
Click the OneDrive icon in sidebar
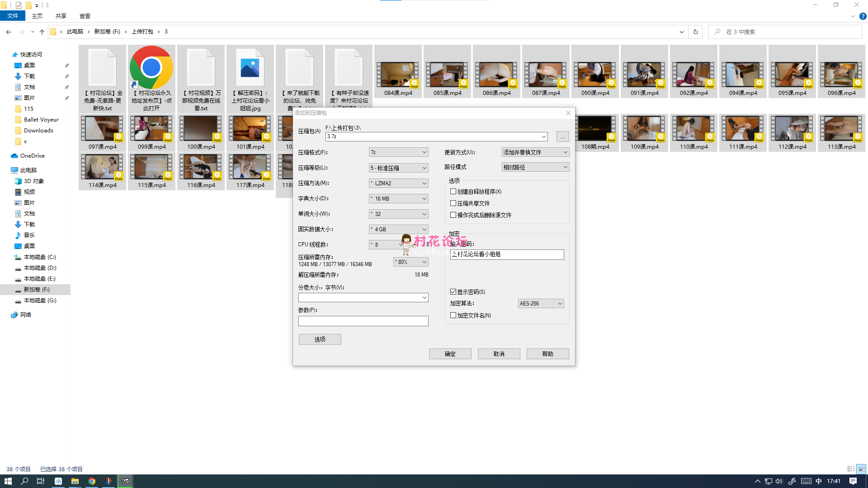coord(14,156)
